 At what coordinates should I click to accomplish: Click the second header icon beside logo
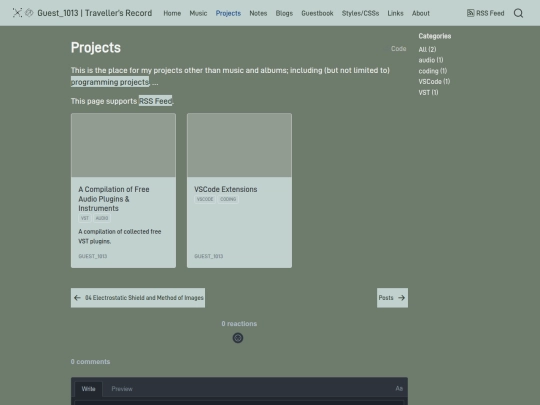tap(29, 13)
